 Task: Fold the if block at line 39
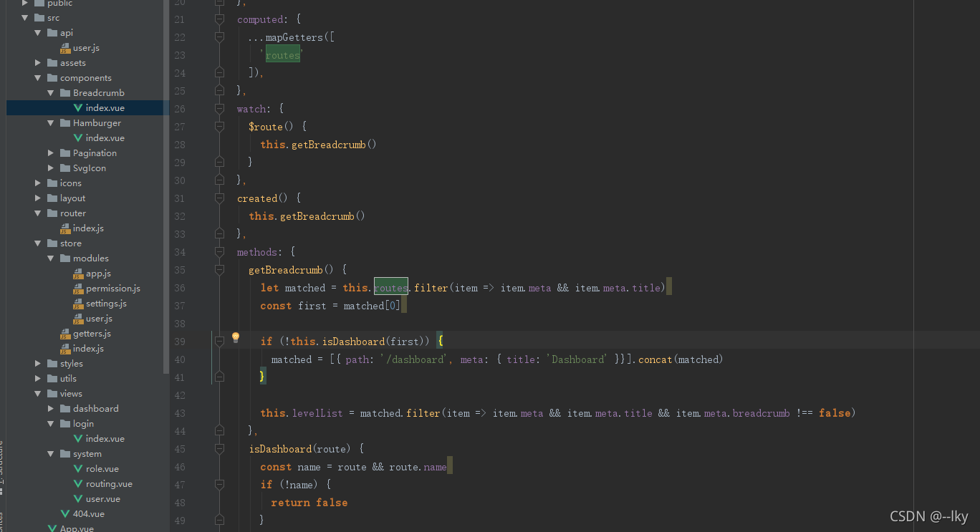pos(220,342)
